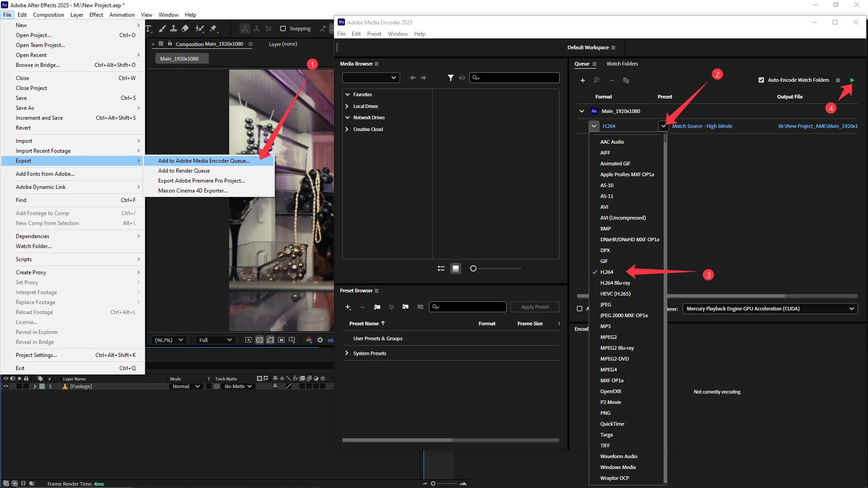
Task: Uncheck Auto-Encode Watch Folders checkbox
Action: pyautogui.click(x=761, y=80)
